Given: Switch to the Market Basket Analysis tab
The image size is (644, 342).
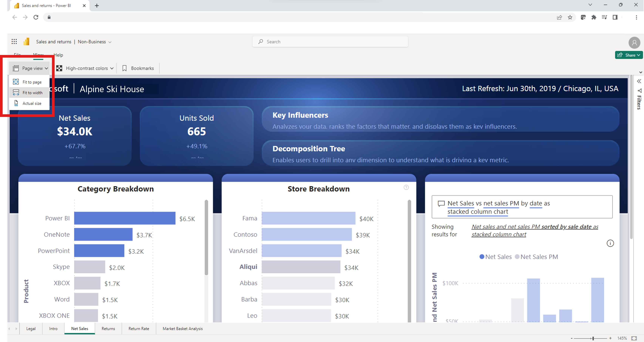Looking at the screenshot, I should 182,328.
